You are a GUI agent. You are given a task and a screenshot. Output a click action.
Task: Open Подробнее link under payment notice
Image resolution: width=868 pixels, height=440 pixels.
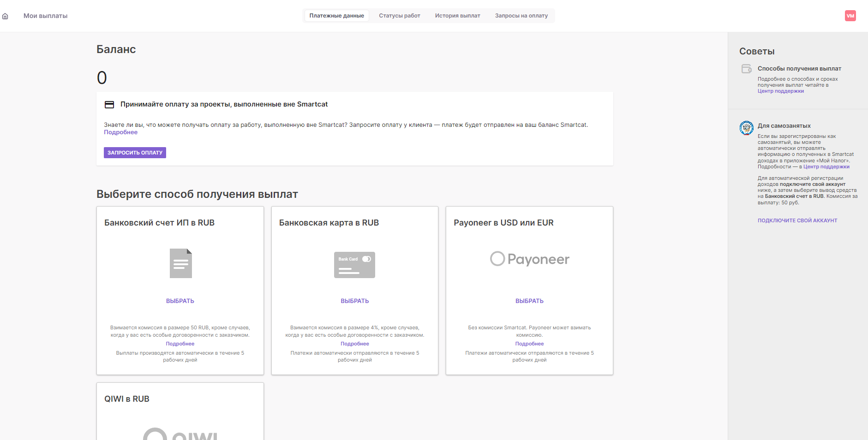[x=120, y=132]
